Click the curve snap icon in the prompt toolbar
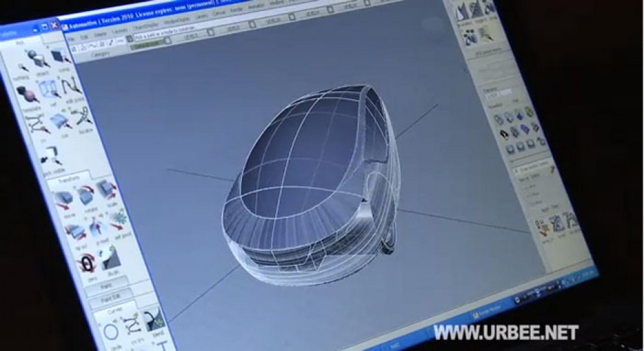 pos(93,45)
